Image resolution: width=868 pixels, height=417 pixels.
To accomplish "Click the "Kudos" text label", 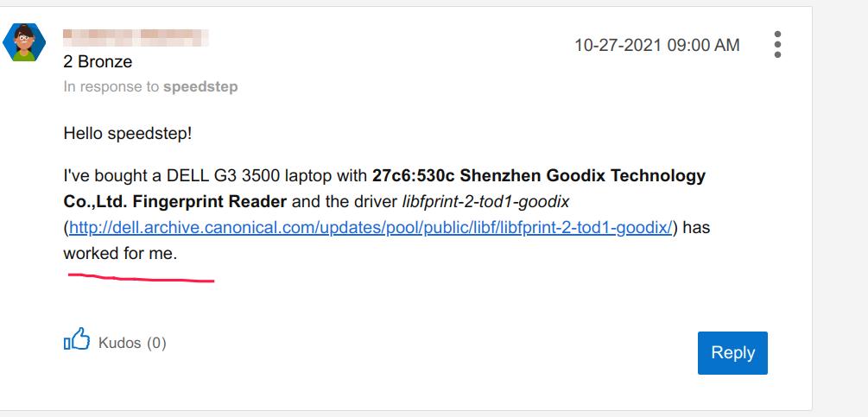I will click(x=119, y=343).
